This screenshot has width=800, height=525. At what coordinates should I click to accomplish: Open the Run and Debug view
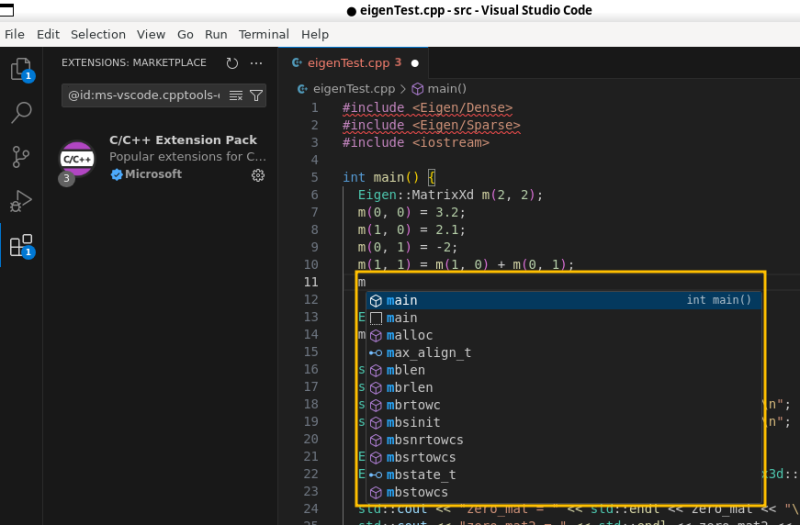point(21,201)
